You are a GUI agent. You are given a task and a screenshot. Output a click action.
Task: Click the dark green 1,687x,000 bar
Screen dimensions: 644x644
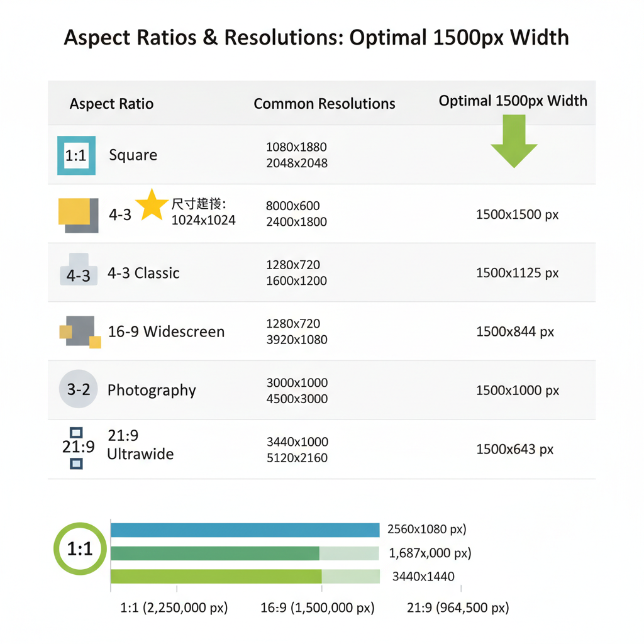click(215, 553)
